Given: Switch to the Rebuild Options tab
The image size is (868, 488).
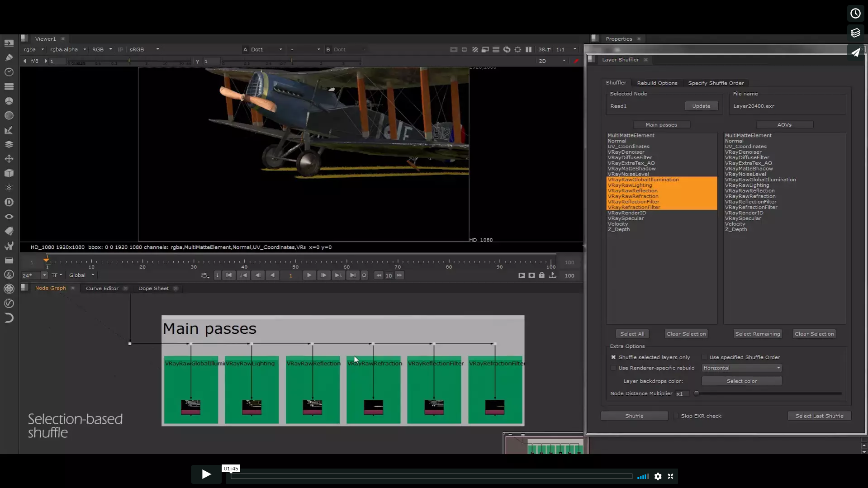Looking at the screenshot, I should click(657, 83).
